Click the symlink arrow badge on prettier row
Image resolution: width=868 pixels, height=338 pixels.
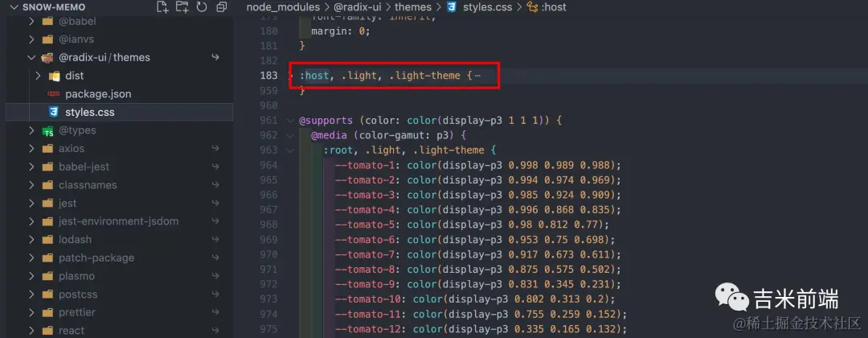tap(215, 312)
